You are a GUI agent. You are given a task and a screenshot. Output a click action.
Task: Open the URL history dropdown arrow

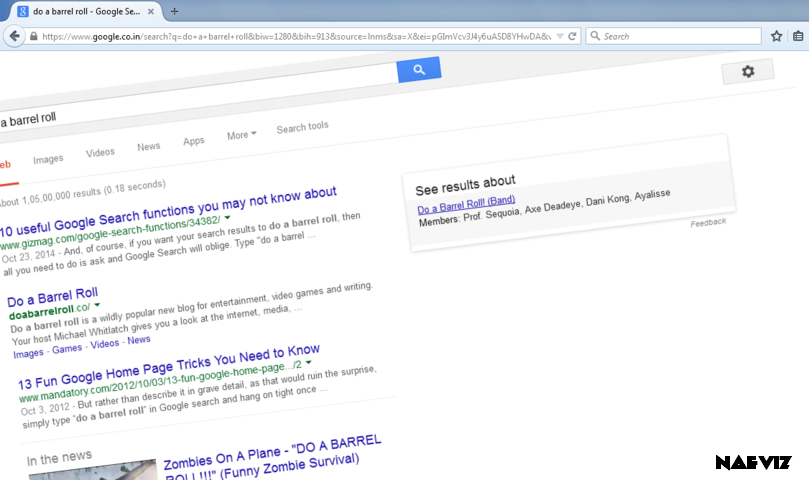tap(560, 36)
